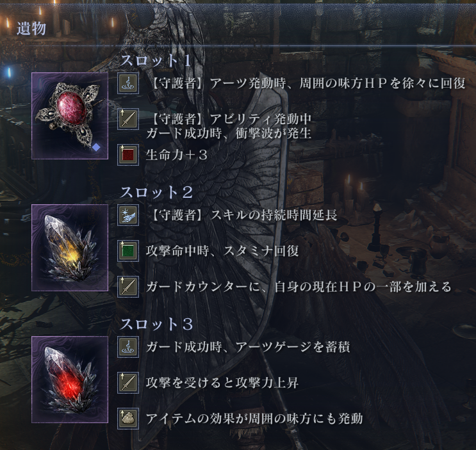The height and width of the screenshot is (450, 476).
Task: Click the red square icon beside 生命力+3
Action: click(128, 155)
